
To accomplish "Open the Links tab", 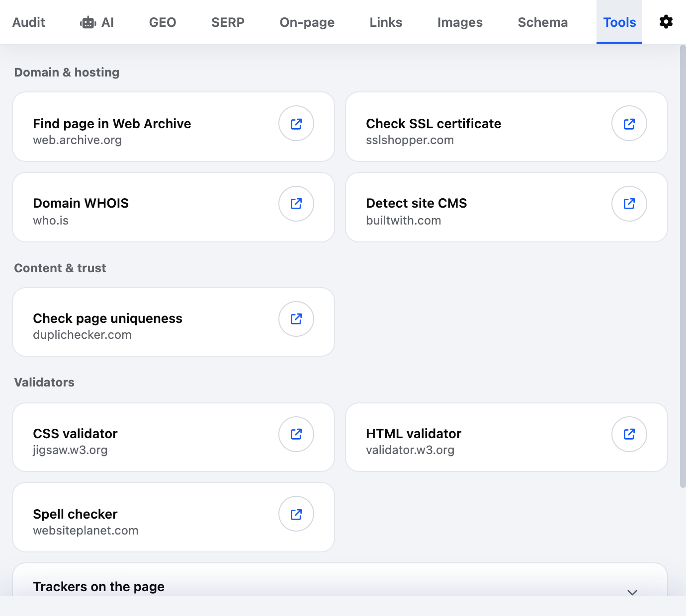I will 386,22.
